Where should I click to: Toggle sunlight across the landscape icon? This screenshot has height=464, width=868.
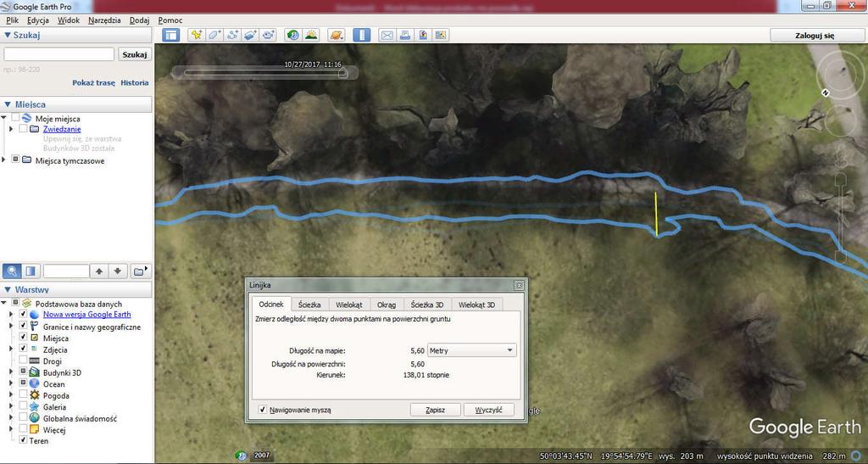[x=311, y=35]
